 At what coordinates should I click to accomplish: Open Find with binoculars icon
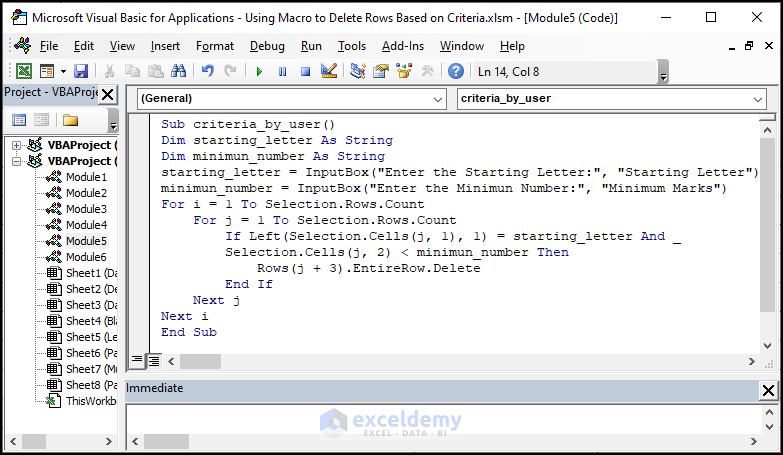pos(178,71)
